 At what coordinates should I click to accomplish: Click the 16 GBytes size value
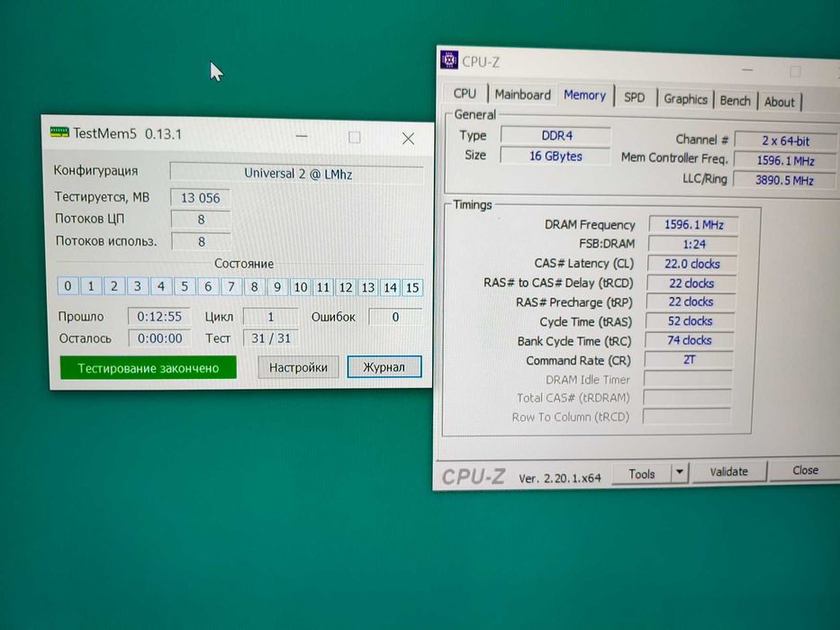tap(555, 156)
